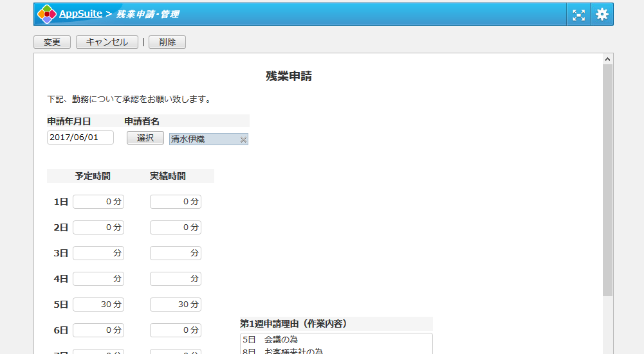
Task: Remove applicant 清水伊織 with the x icon
Action: tap(243, 139)
